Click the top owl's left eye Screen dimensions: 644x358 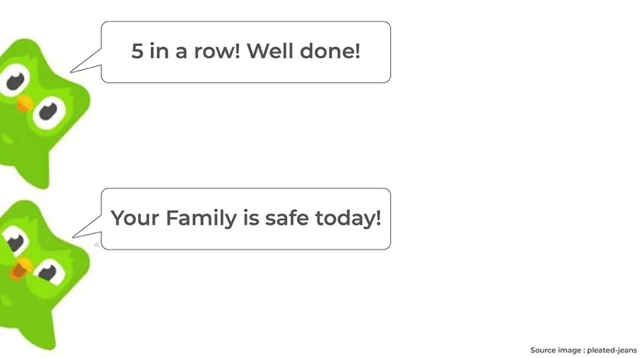[x=14, y=81]
